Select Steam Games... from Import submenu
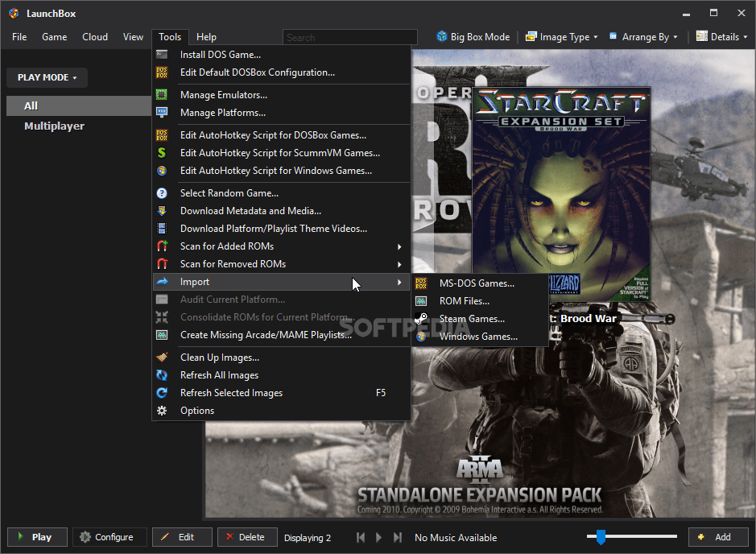Image resolution: width=756 pixels, height=554 pixels. click(480, 319)
